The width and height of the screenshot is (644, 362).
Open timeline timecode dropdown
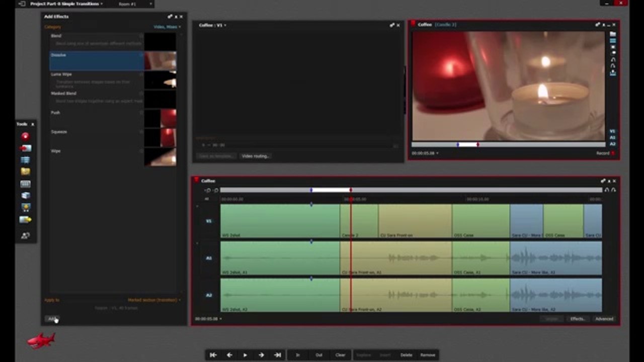pos(208,319)
